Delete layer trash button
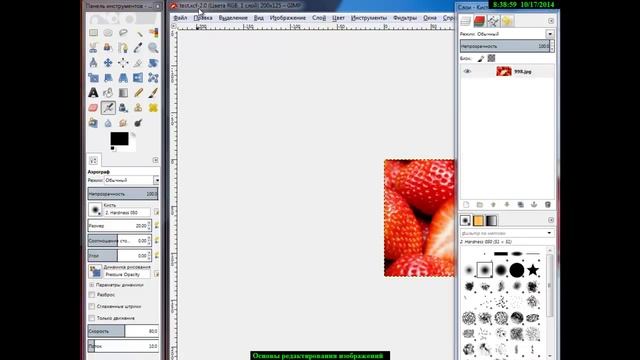The height and width of the screenshot is (360, 640). pos(548,204)
